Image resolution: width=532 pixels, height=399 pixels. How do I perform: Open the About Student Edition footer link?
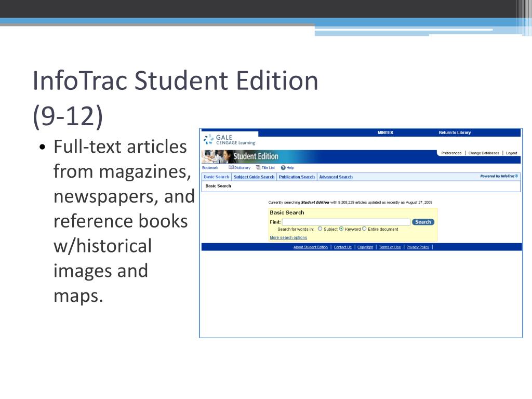[x=311, y=247]
